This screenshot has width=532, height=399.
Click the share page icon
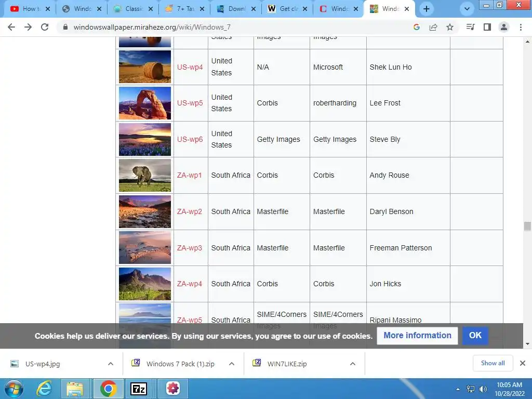(x=433, y=27)
